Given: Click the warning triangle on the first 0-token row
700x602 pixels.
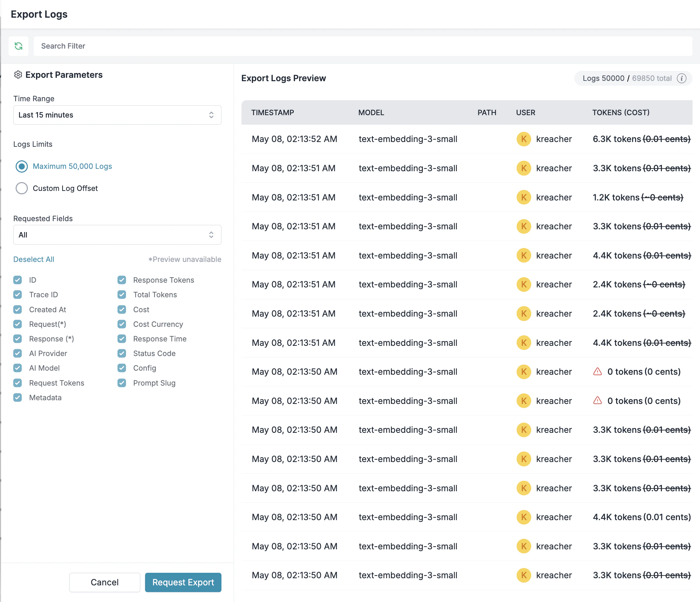Looking at the screenshot, I should [x=597, y=372].
